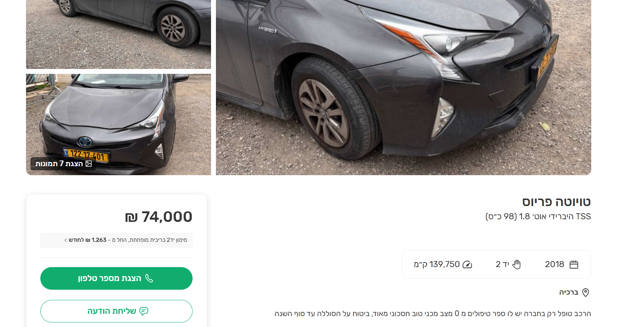Click the calendar icon beside 2018
Viewport: 644px width, 327px height.
coord(574,264)
